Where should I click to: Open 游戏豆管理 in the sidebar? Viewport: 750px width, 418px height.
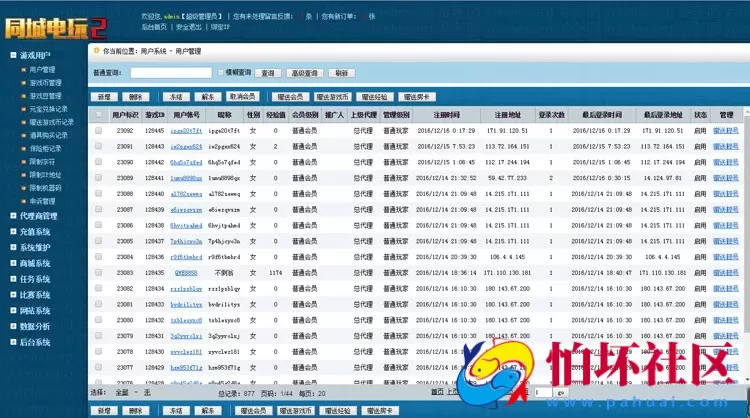pyautogui.click(x=45, y=96)
